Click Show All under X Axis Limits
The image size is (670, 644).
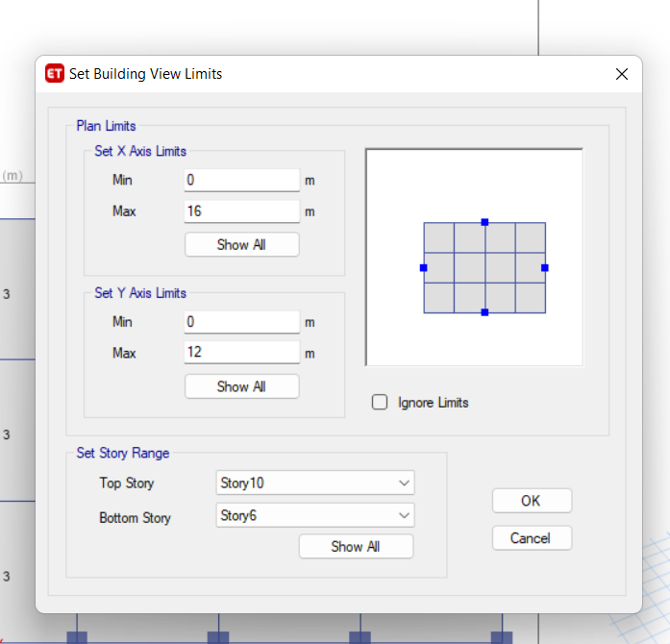242,244
